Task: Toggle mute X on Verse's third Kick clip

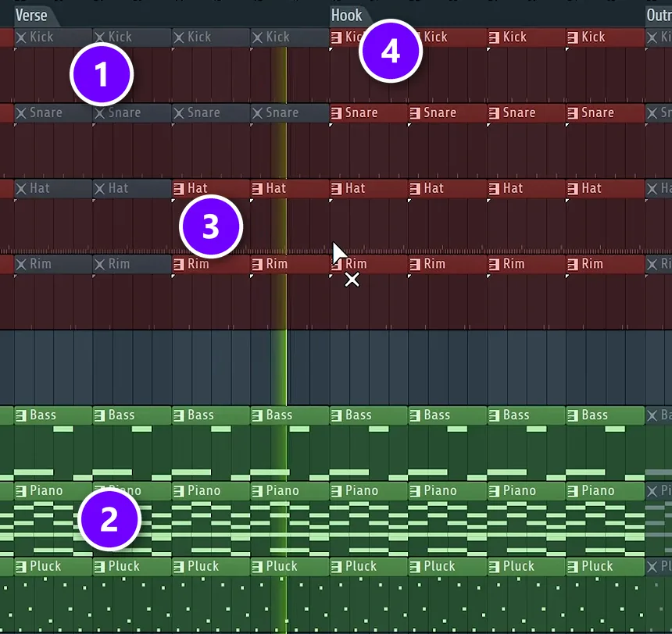Action: pyautogui.click(x=179, y=37)
